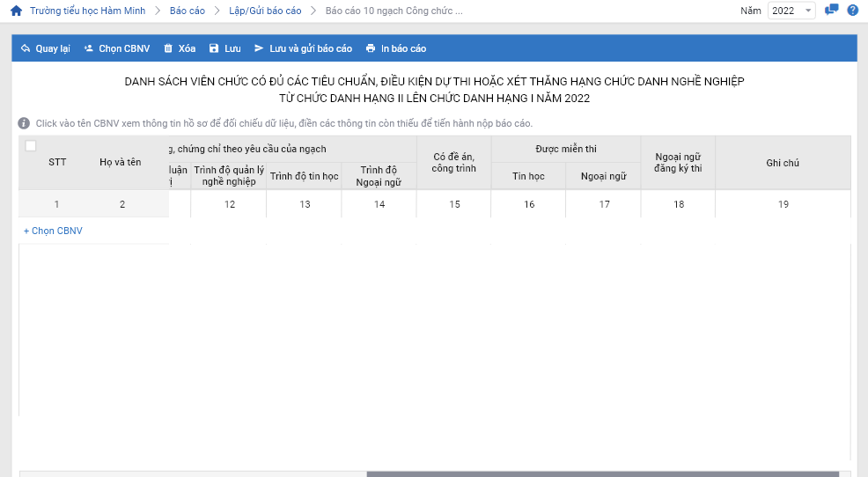Click the printer icon for In báo cáo
The height and width of the screenshot is (477, 868).
(371, 48)
